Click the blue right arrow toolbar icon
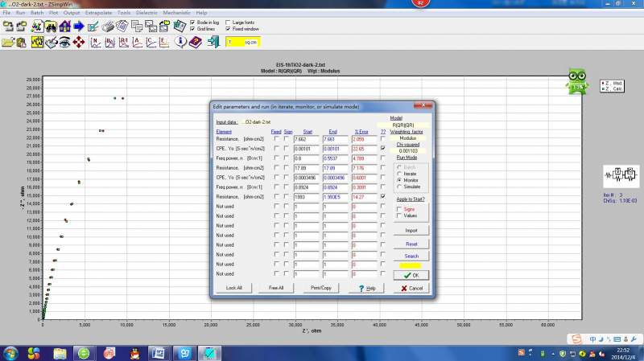The width and height of the screenshot is (644, 361). tap(79, 27)
